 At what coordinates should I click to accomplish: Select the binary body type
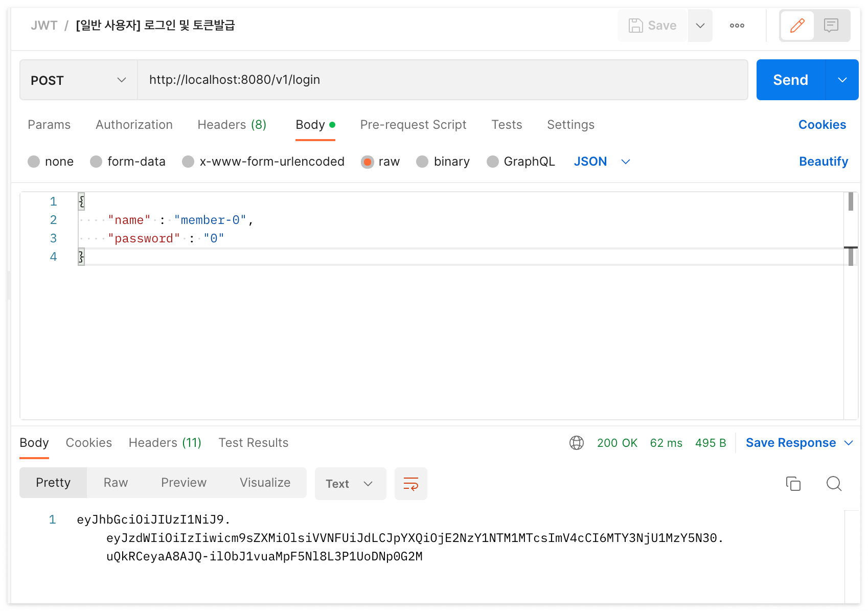click(443, 162)
